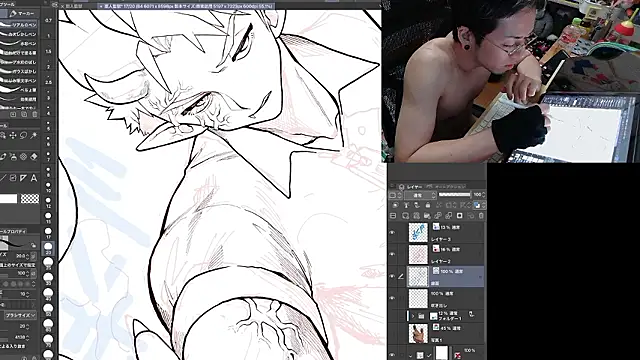Hide レイヤー3 with its eye icon

click(x=392, y=233)
